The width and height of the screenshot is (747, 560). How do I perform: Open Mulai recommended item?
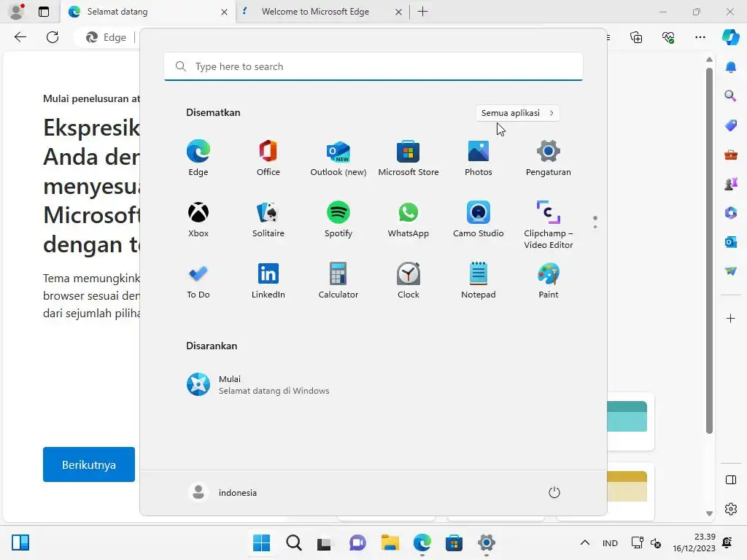(258, 385)
